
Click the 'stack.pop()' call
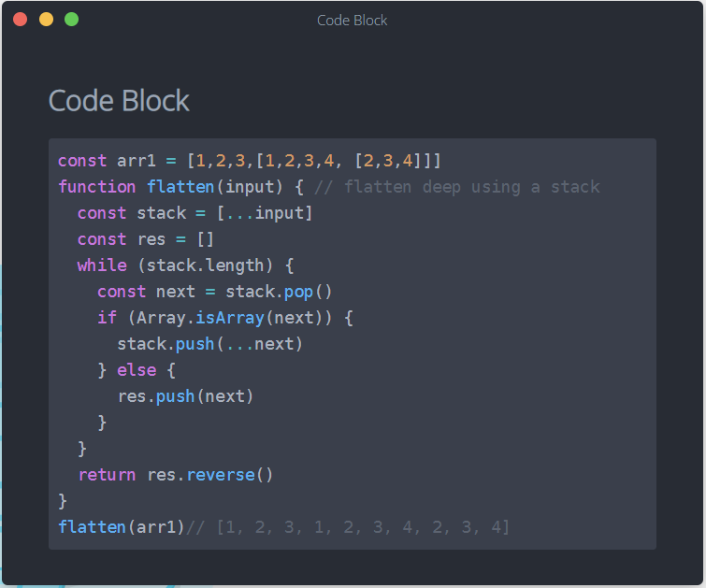click(279, 292)
